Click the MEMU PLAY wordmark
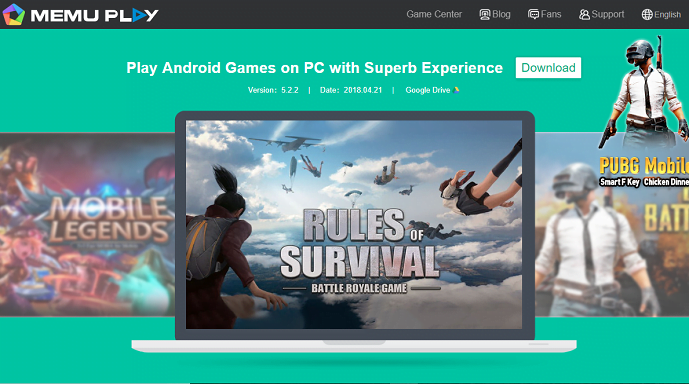Image resolution: width=689 pixels, height=384 pixels. (x=94, y=15)
